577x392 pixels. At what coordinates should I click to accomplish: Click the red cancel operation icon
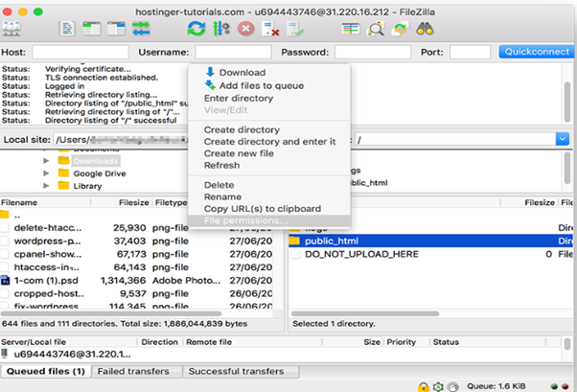(x=245, y=29)
